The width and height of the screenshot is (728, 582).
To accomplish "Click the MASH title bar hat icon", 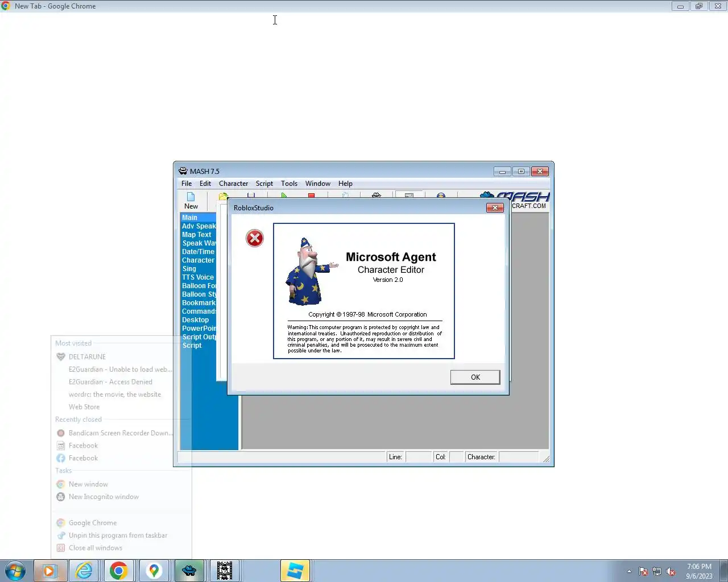I will coord(183,171).
